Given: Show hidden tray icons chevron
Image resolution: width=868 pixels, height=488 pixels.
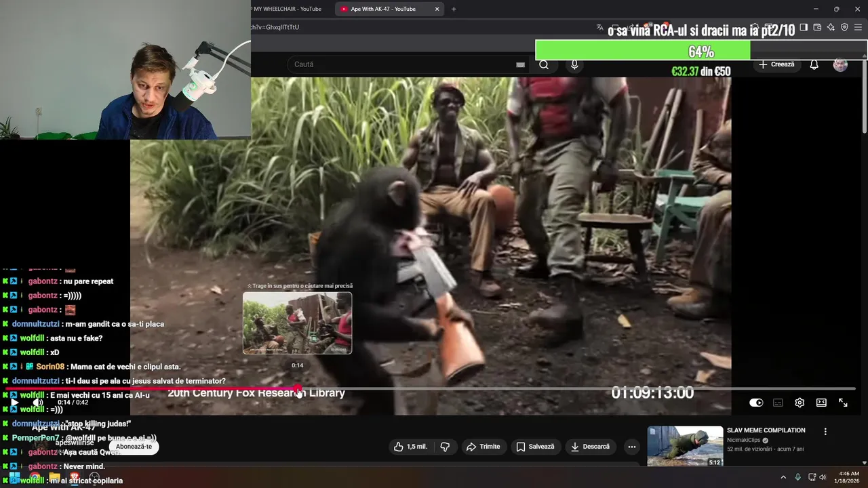Looking at the screenshot, I should 783,477.
